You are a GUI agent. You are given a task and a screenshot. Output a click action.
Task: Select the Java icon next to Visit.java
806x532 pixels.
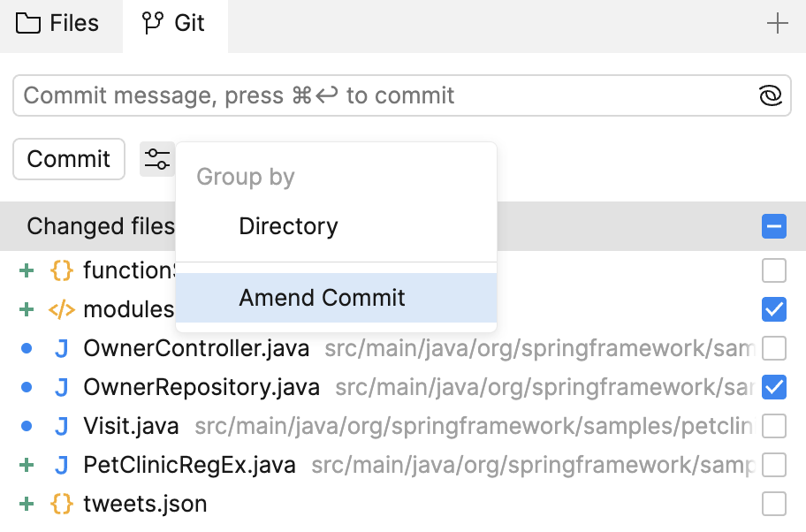point(61,425)
